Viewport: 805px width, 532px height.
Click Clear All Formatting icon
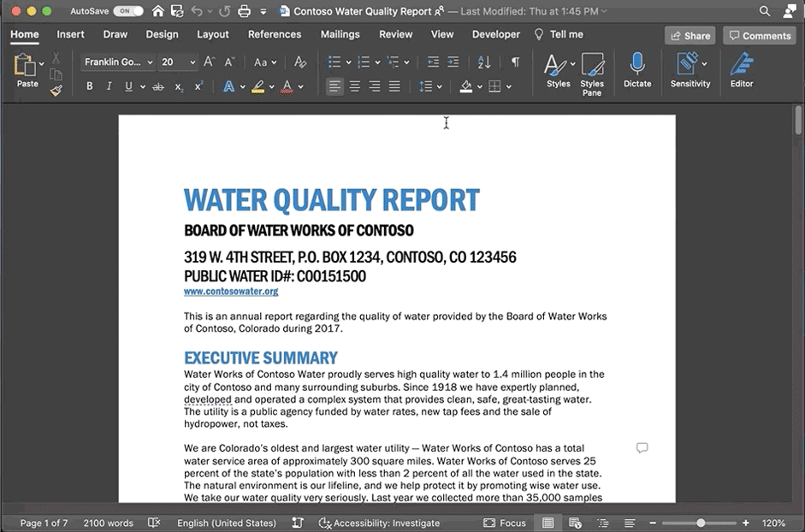[300, 62]
